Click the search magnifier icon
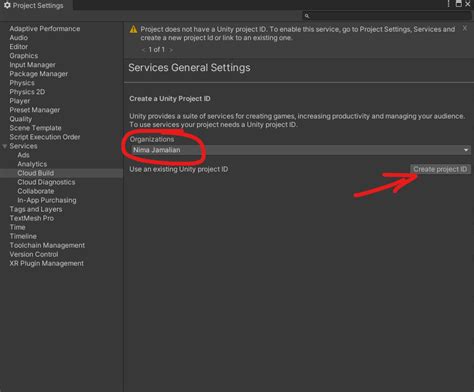Viewport: 474px width, 392px height. (307, 16)
